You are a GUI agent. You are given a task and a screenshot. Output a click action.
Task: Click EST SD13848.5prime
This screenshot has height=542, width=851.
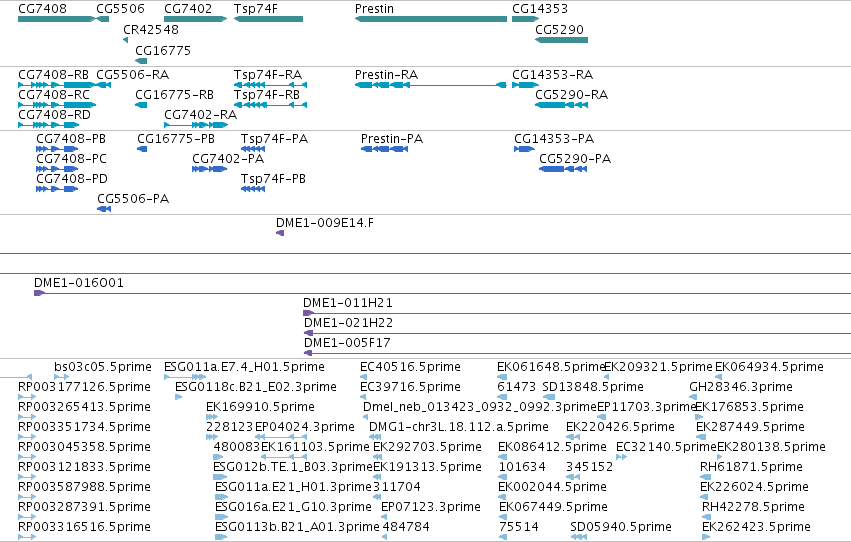593,387
